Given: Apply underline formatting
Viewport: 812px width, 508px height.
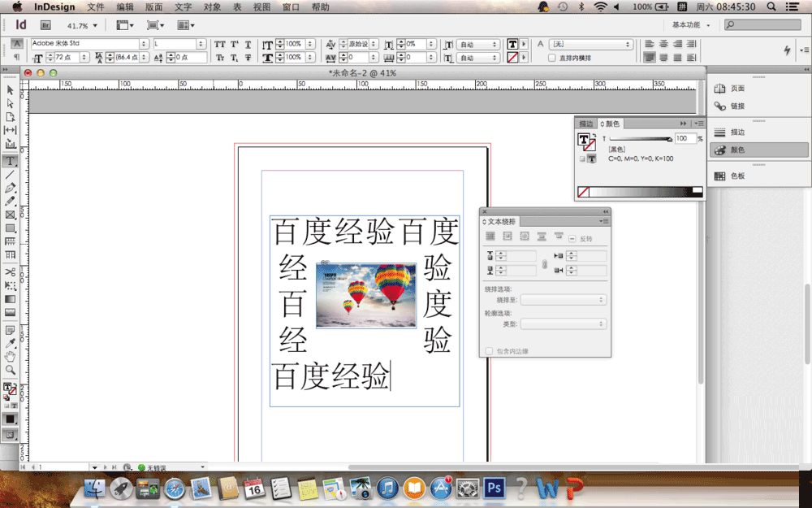Looking at the screenshot, I should (248, 45).
